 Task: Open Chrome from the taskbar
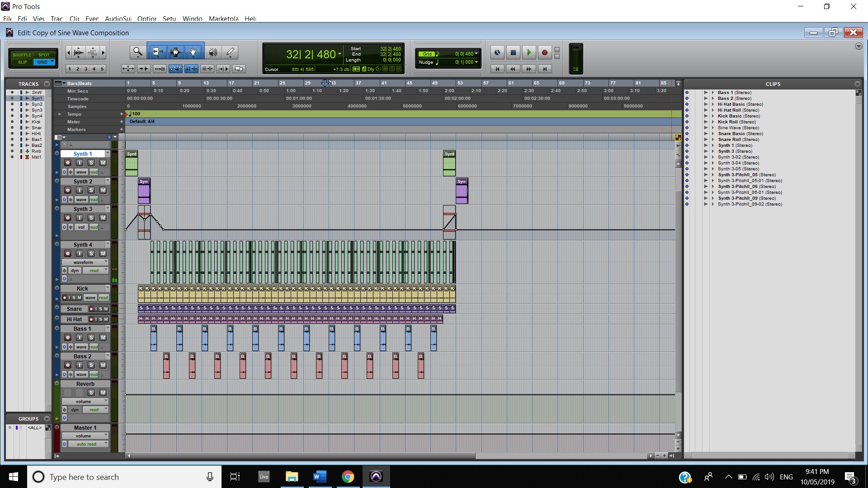click(348, 477)
